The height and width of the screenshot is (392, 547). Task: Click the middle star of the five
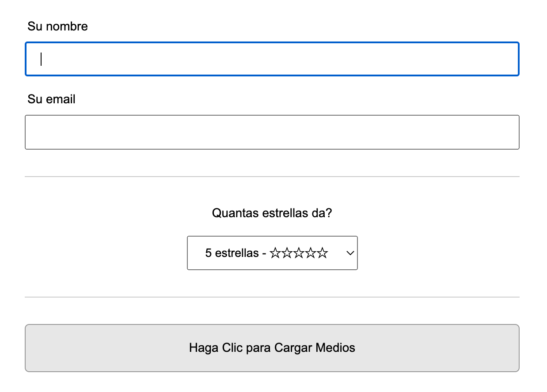pos(299,253)
